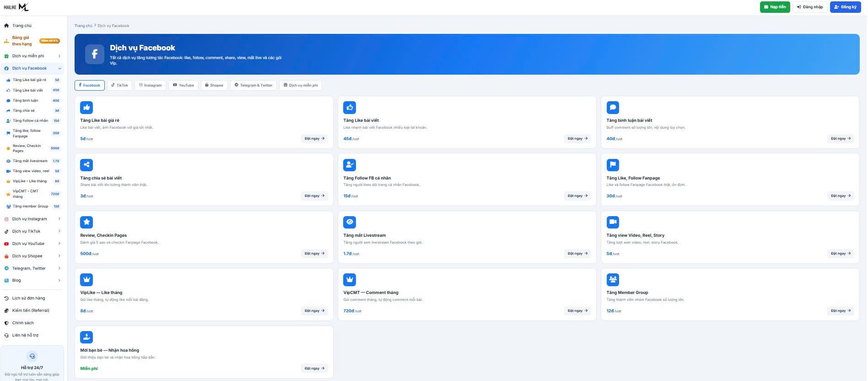Open sidebar item Tăng Follow cá nhân
Image resolution: width=868 pixels, height=381 pixels.
(x=33, y=120)
